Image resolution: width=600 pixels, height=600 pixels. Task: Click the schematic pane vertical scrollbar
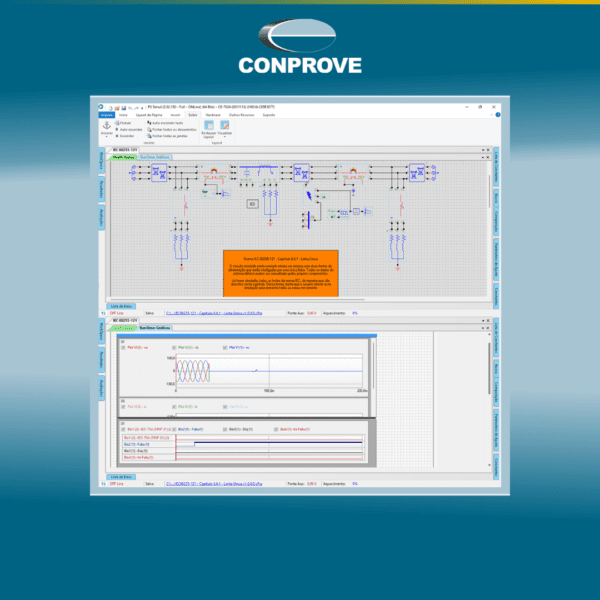pyautogui.click(x=489, y=191)
